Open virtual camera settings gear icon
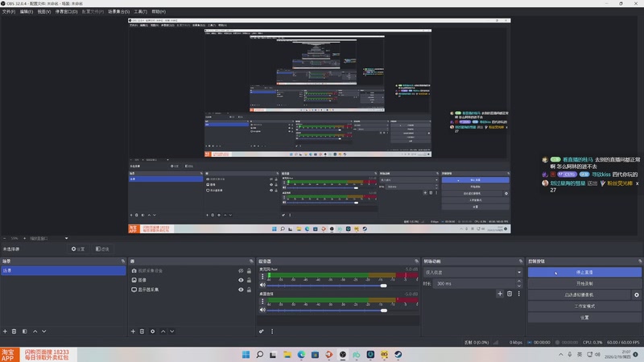 637,294
